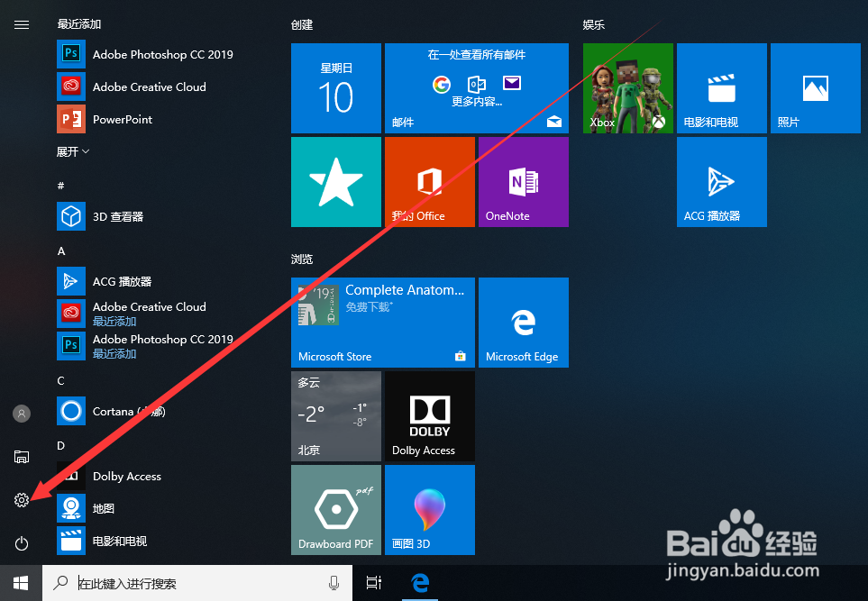Open the Dolby Access tile
Screen dimensions: 868x601
[x=430, y=416]
